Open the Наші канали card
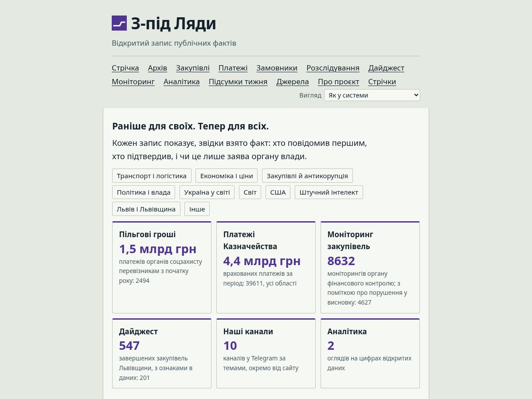 266,353
